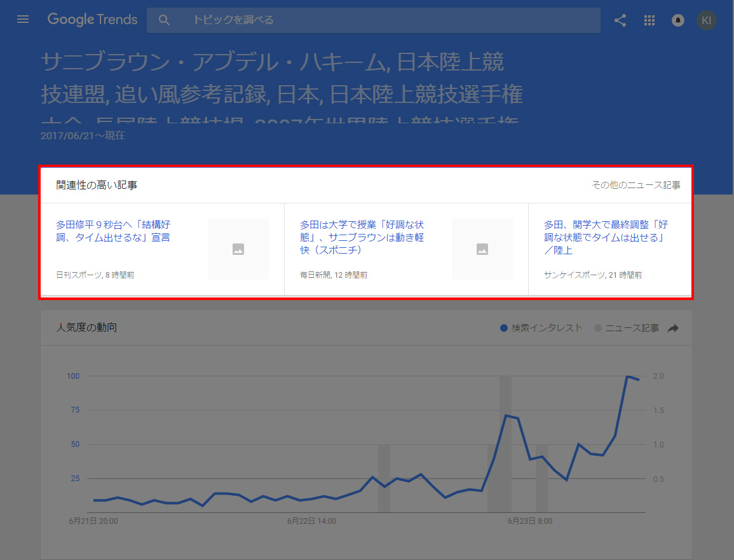Screen dimensions: 734x560
Task: Open the navigation hamburger menu
Action: click(x=23, y=19)
